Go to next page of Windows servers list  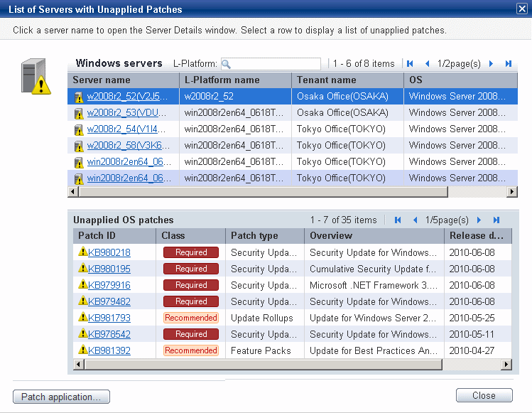point(491,63)
